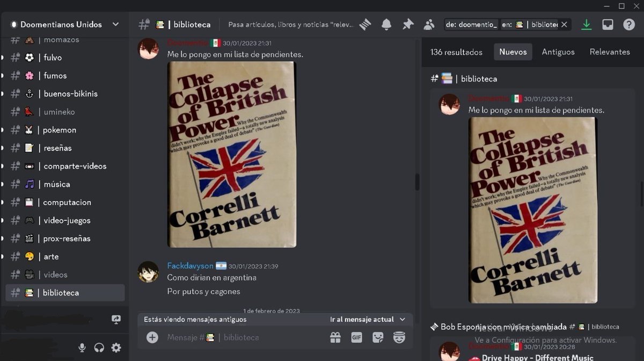Click screen share icon above user panel
The height and width of the screenshot is (361, 644).
pos(116,319)
